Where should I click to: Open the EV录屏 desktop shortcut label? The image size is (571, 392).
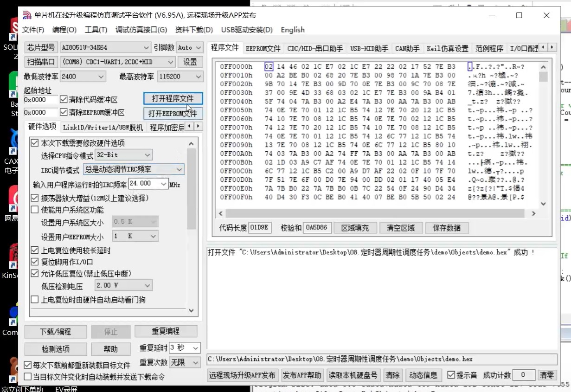tap(66, 389)
